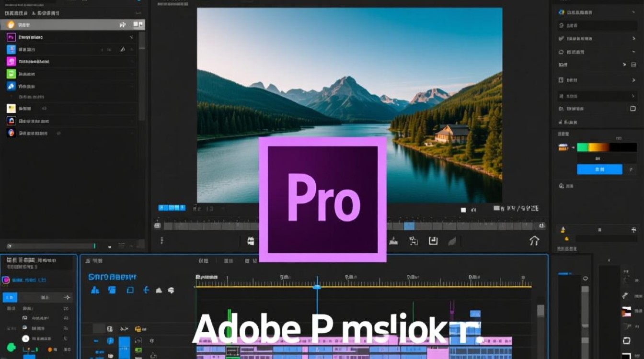Click the blue timecode readout under the preview

[x=172, y=208]
